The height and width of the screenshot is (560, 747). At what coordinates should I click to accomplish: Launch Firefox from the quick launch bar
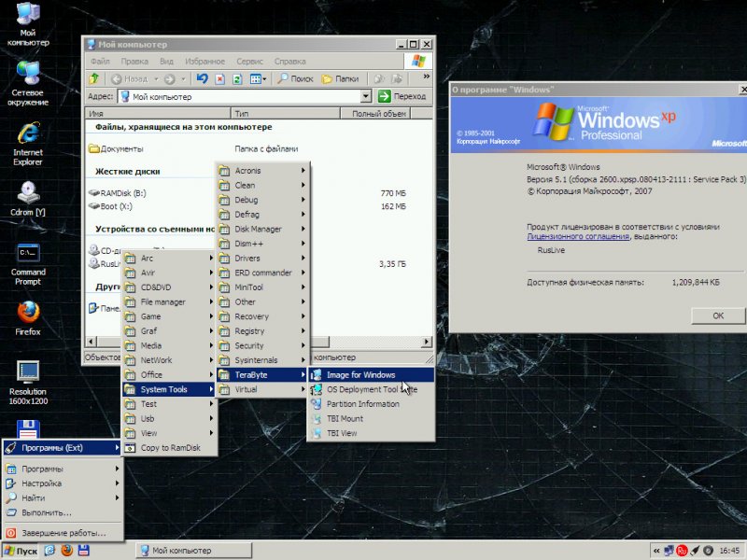click(67, 551)
